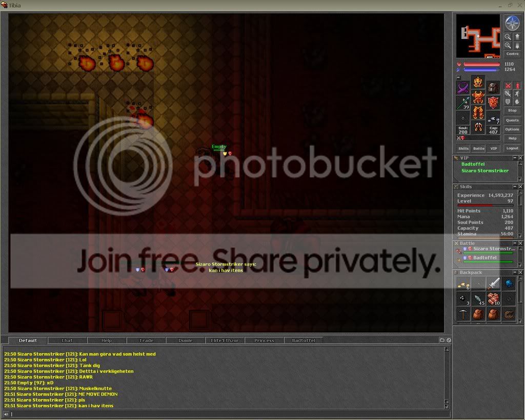Minimize the VIP panel
This screenshot has width=525, height=420.
(x=515, y=158)
